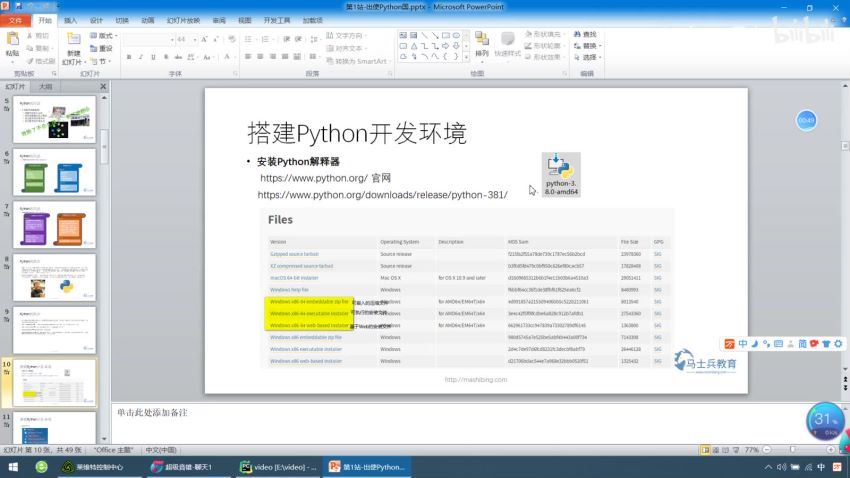Viewport: 850px width, 478px height.
Task: Switch to Normal view in status bar
Action: point(705,450)
